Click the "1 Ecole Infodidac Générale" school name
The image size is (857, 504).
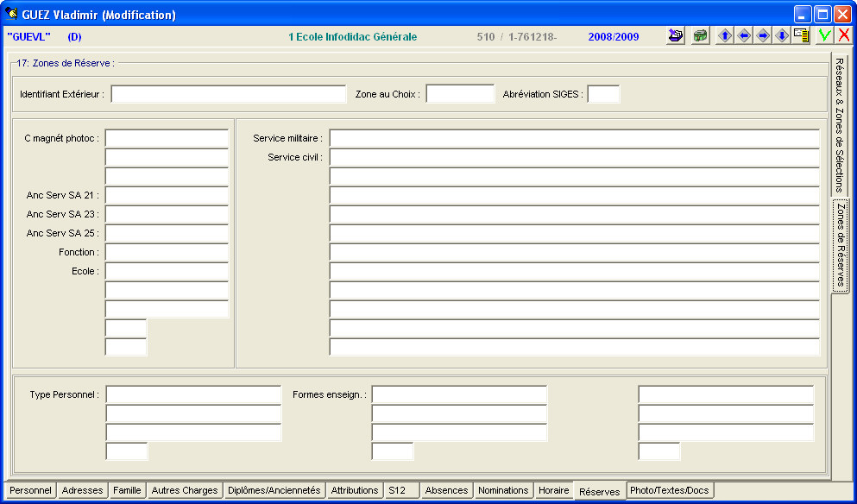(x=352, y=37)
